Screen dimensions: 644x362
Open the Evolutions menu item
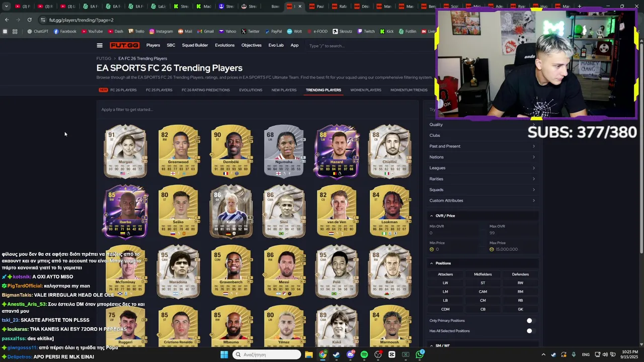coord(224,45)
